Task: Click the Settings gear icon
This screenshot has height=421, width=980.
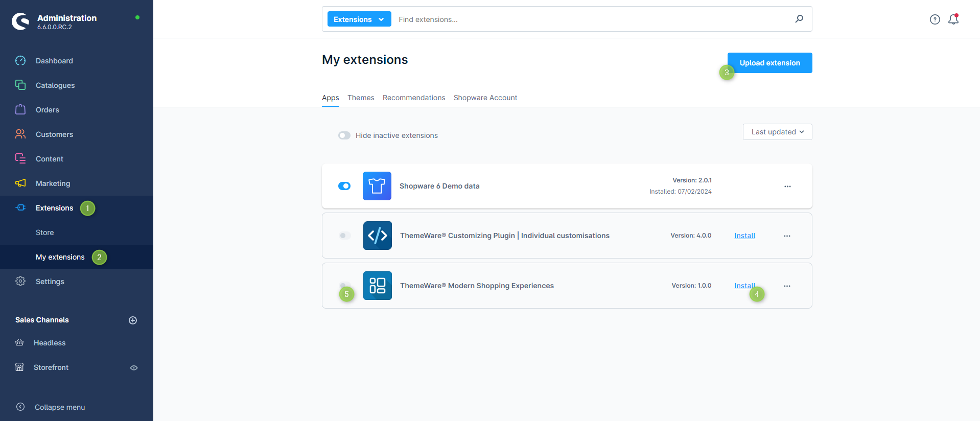Action: [20, 281]
